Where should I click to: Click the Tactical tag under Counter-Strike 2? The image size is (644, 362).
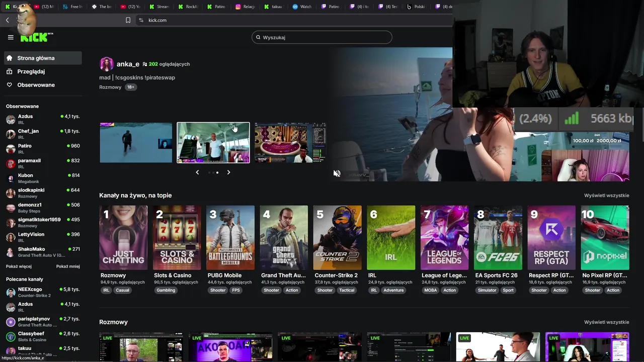point(347,290)
